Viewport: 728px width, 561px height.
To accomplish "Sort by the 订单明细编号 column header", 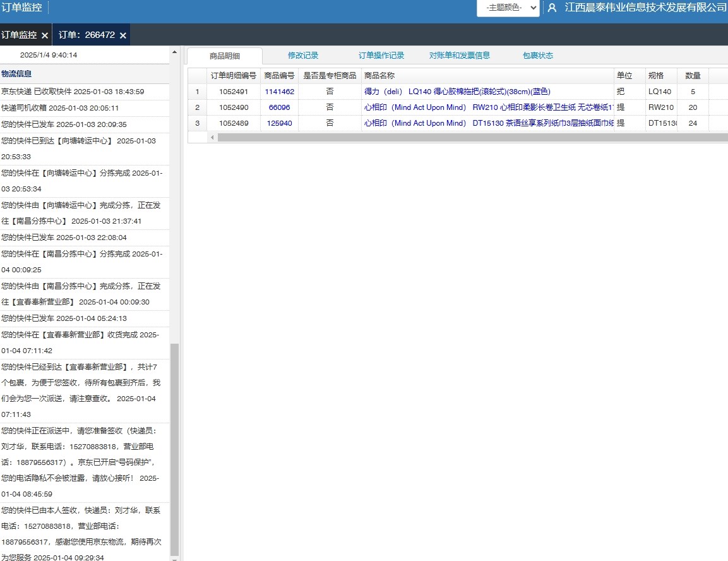I will click(234, 76).
